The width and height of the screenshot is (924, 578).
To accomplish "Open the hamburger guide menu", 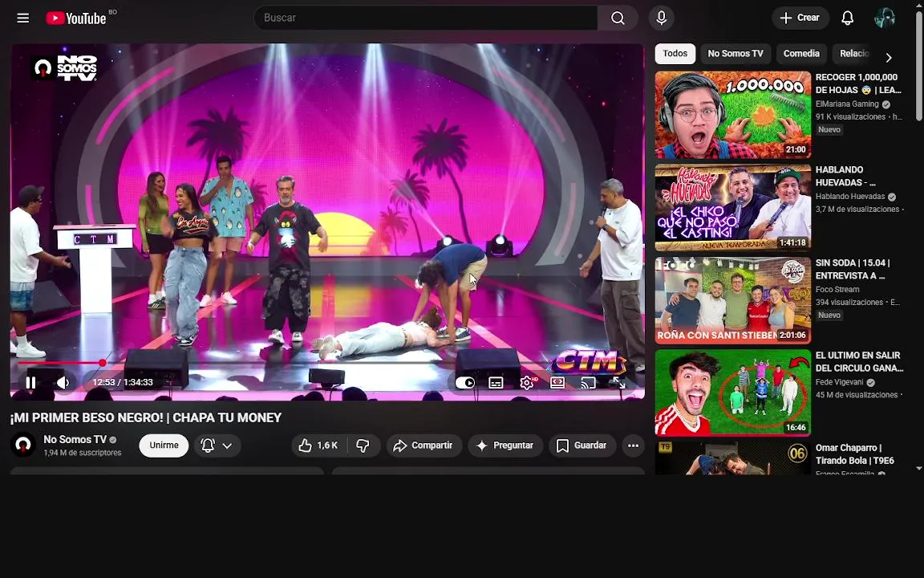I will click(x=23, y=18).
